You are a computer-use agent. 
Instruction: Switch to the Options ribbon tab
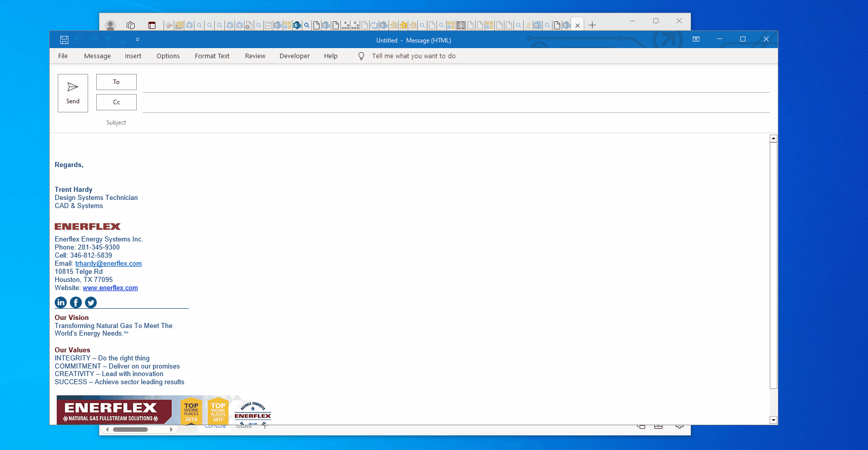pyautogui.click(x=168, y=56)
